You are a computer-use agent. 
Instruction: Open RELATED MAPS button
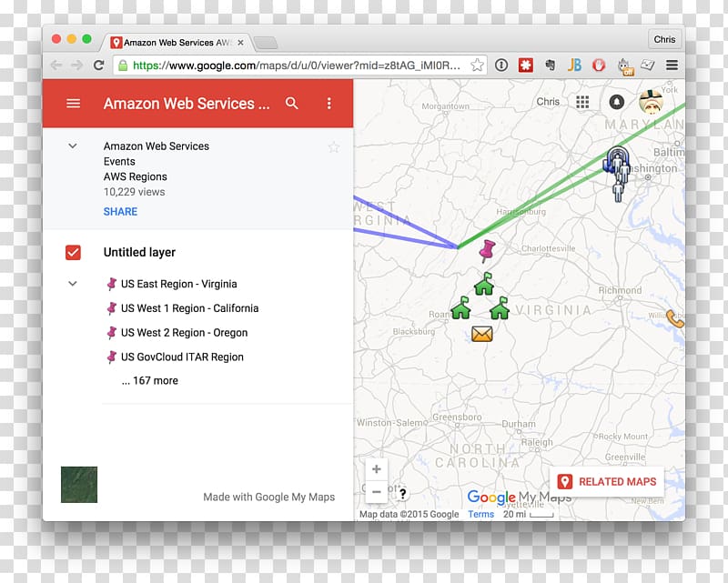[607, 482]
